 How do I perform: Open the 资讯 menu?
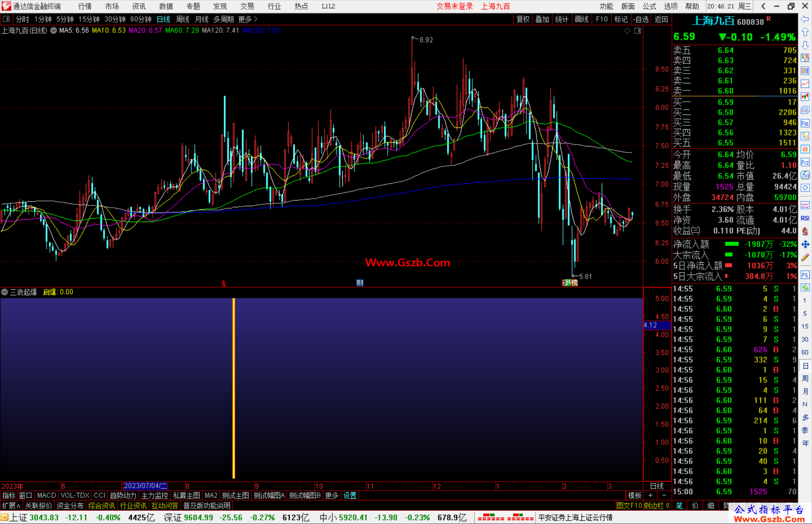coord(139,6)
